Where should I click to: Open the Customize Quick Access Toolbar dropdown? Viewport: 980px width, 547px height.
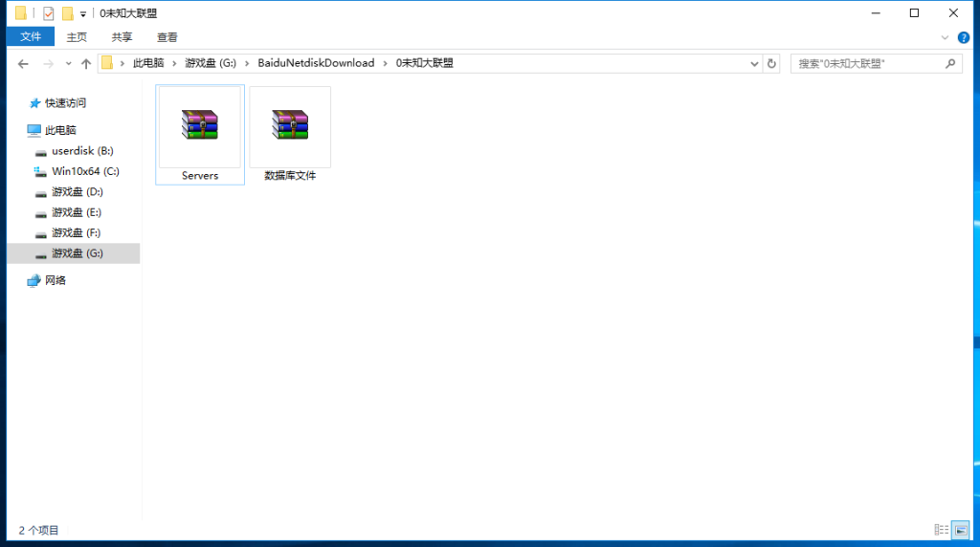[82, 13]
